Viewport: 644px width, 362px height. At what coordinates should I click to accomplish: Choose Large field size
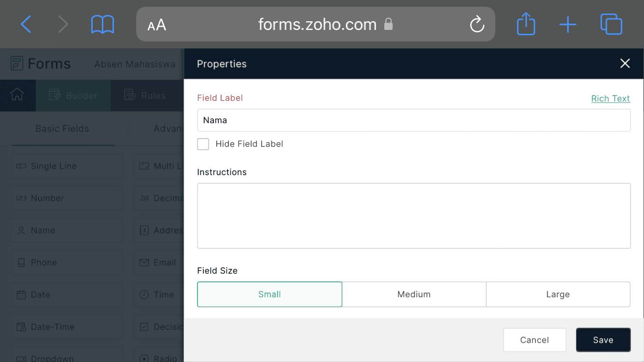[x=558, y=294]
